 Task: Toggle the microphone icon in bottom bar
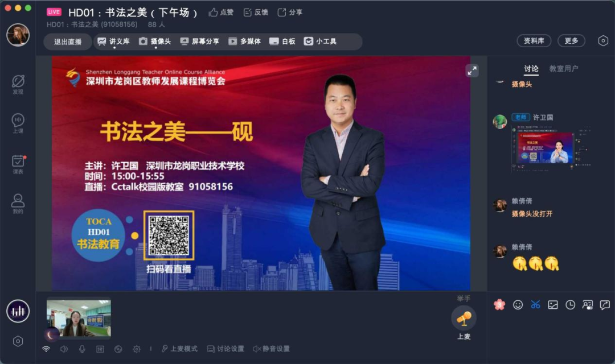pyautogui.click(x=82, y=349)
